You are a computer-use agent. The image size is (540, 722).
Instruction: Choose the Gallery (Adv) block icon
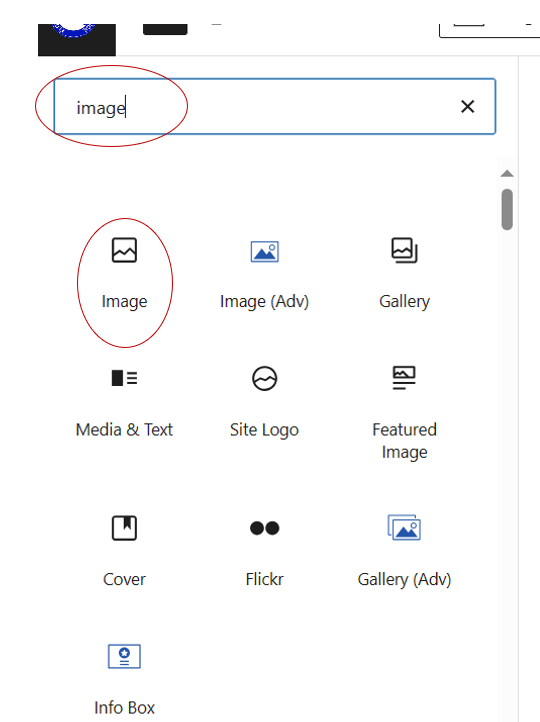tap(404, 528)
